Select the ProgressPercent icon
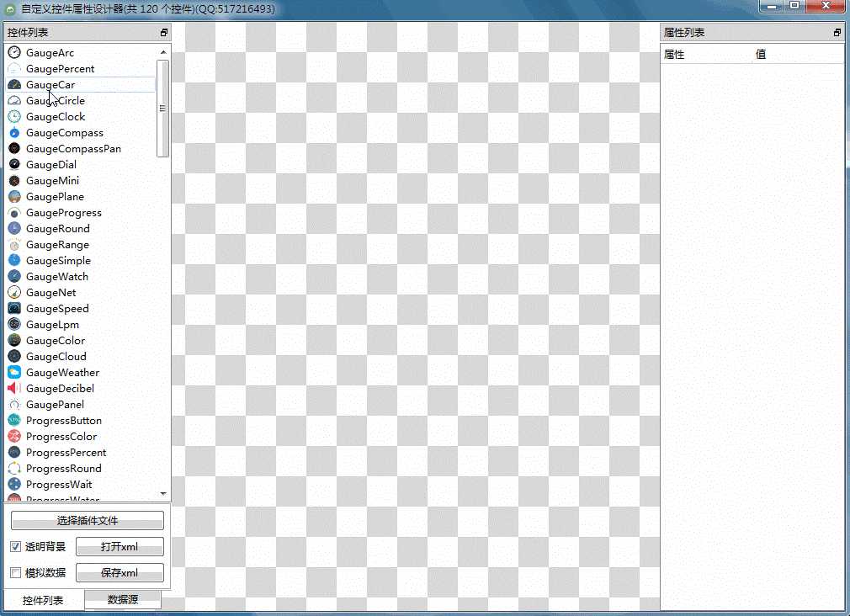Viewport: 850px width, 616px height. coord(14,453)
